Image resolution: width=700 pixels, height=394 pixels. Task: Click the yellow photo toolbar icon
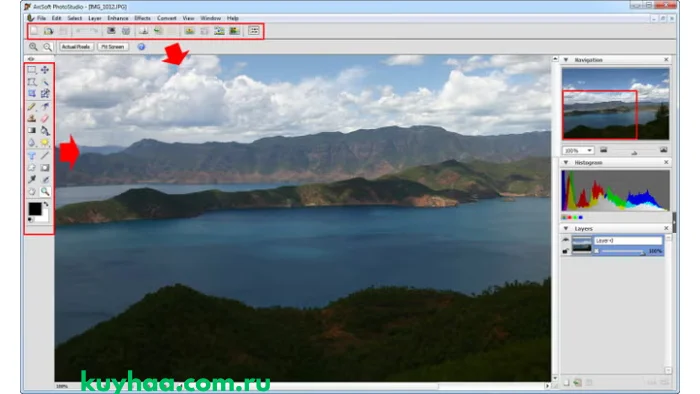click(190, 31)
